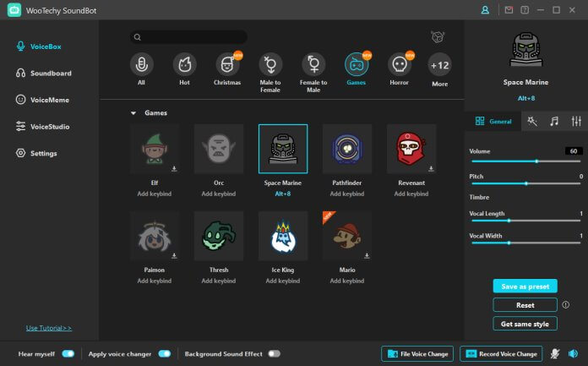
Task: Open the mail message icon in title bar
Action: pos(509,10)
